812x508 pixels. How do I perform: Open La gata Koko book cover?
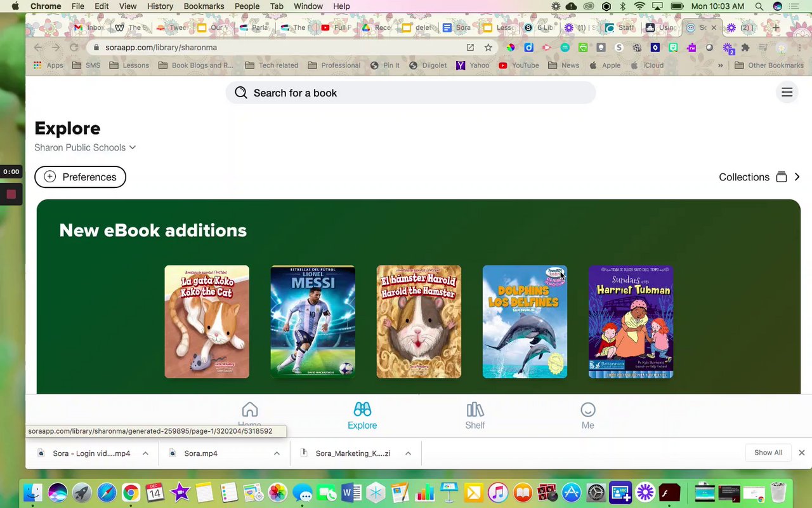coord(207,322)
